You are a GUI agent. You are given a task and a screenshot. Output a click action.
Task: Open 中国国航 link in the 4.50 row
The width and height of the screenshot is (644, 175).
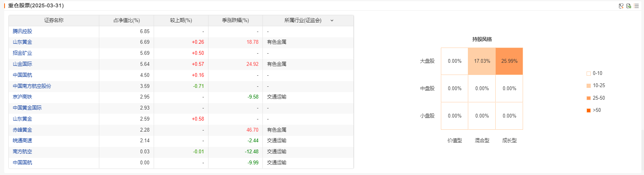(x=22, y=75)
